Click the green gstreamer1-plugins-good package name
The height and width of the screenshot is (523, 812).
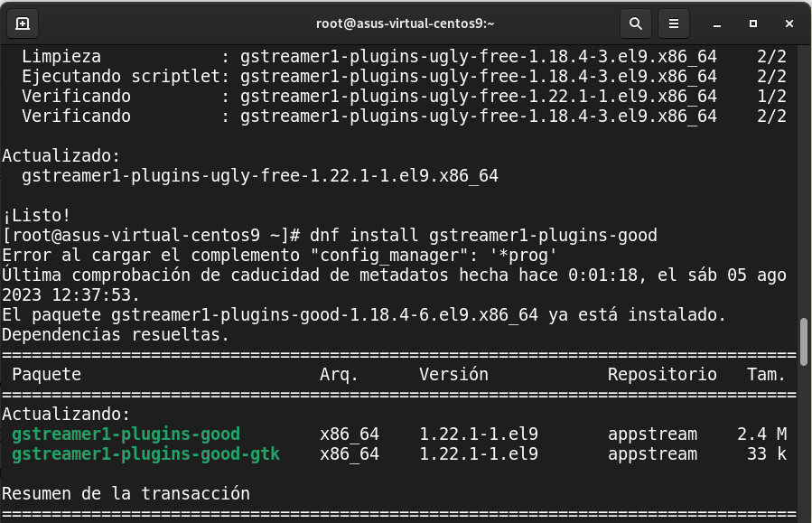coord(126,434)
